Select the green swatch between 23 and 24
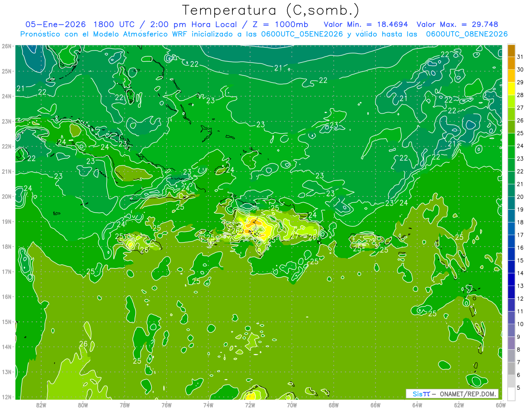Image resolution: width=532 pixels, height=411 pixels. (x=511, y=152)
